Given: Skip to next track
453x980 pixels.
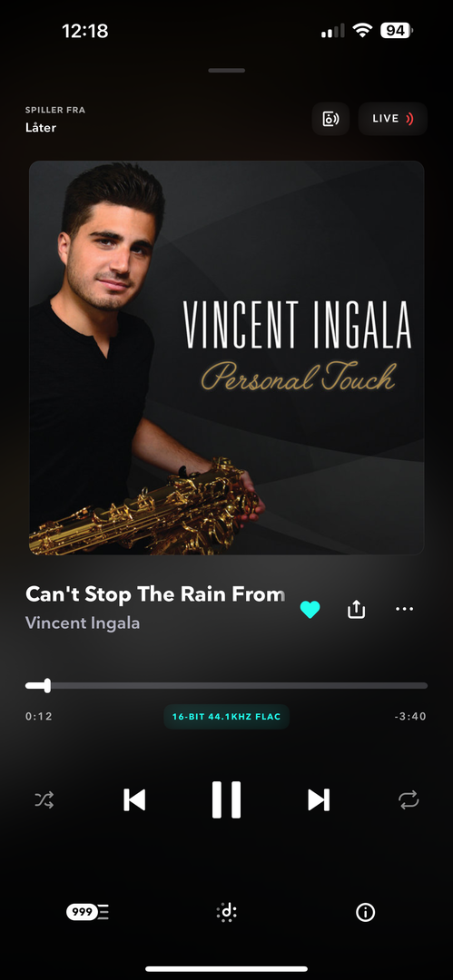Looking at the screenshot, I should (x=319, y=800).
